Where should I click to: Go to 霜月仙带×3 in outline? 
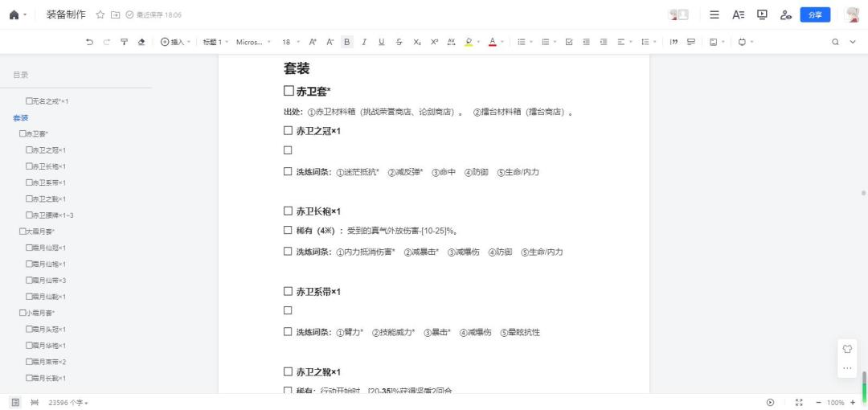46,281
